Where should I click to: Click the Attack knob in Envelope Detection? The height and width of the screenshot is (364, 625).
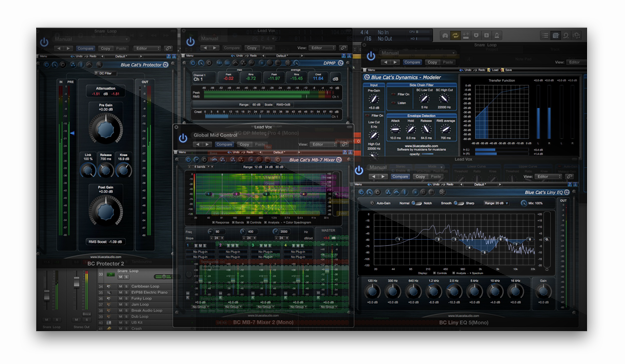(395, 129)
